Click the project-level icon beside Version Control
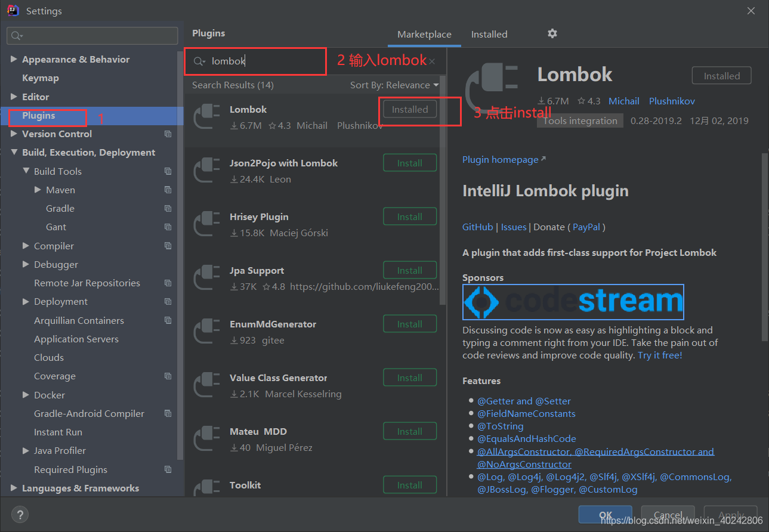769x532 pixels. [168, 134]
